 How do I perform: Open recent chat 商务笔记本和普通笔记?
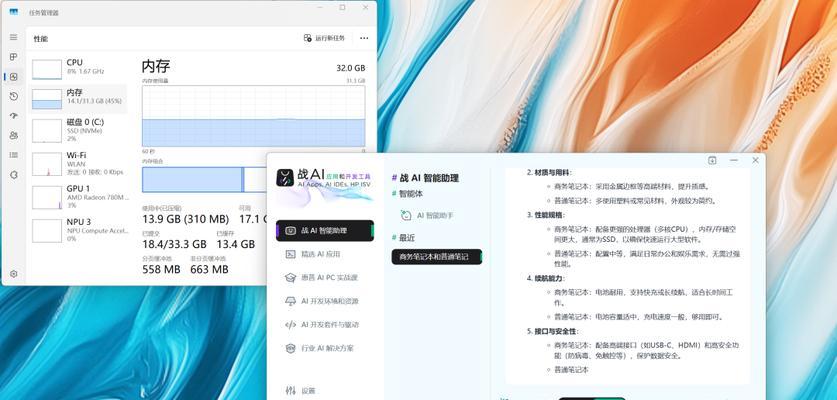(436, 257)
